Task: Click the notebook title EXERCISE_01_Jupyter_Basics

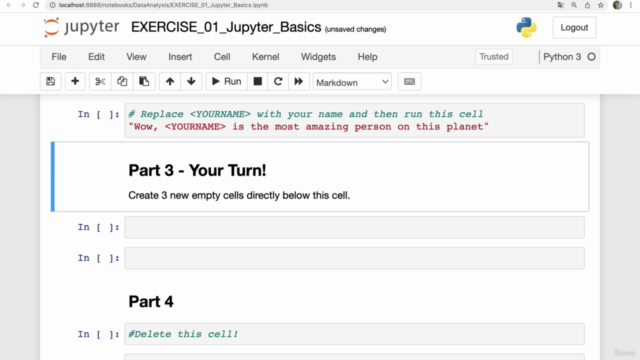Action: pyautogui.click(x=226, y=27)
